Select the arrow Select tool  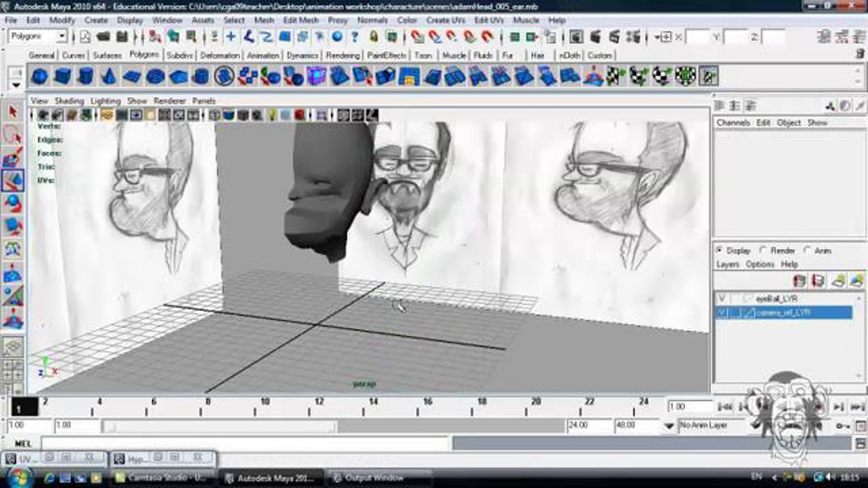[13, 112]
